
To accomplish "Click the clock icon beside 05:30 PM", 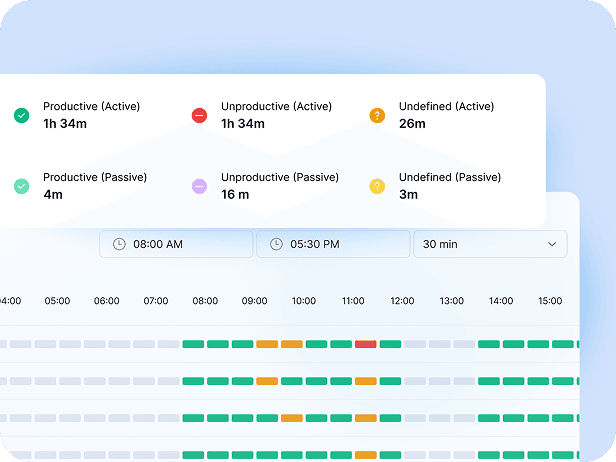I will (x=276, y=244).
